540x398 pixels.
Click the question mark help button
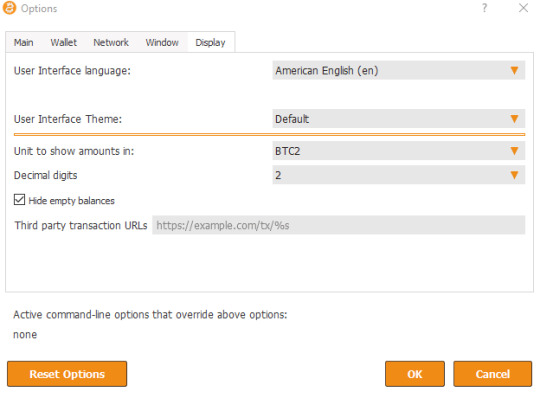[x=485, y=8]
